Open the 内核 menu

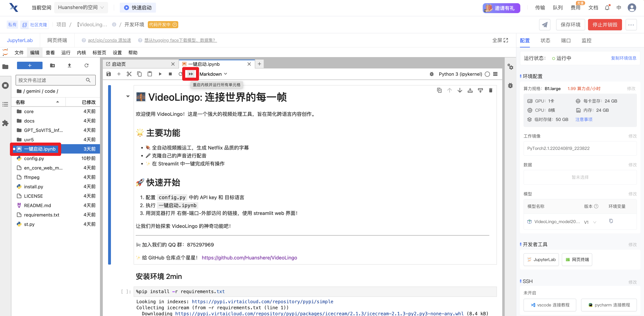(82, 52)
